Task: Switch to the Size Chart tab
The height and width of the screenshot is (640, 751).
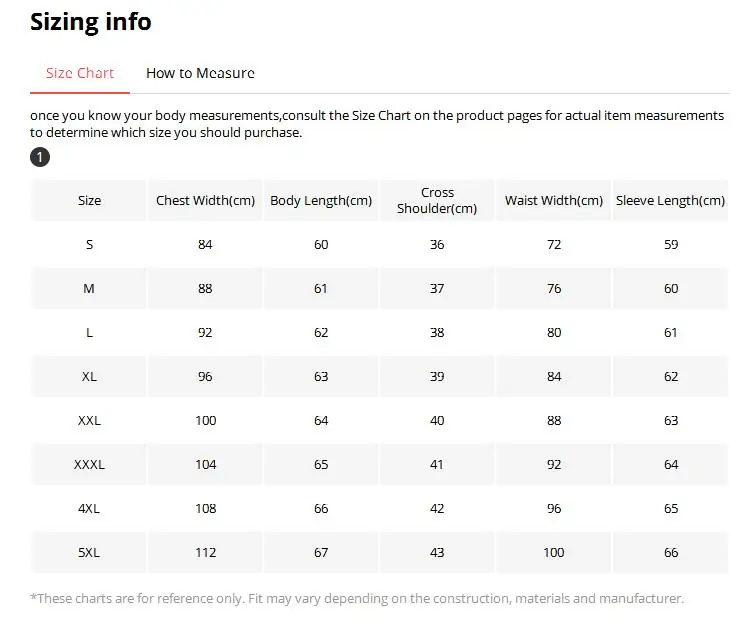Action: (x=80, y=73)
